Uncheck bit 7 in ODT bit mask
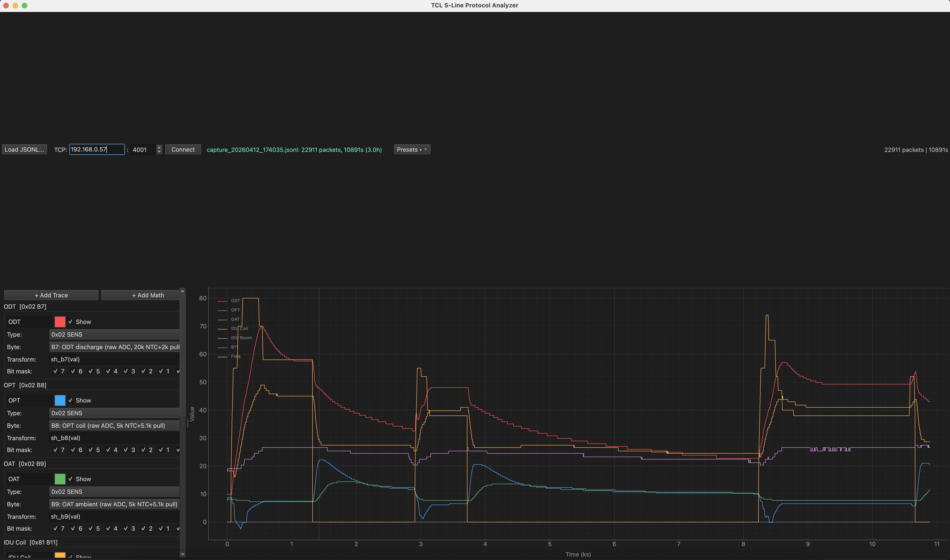The height and width of the screenshot is (560, 950). tap(56, 371)
